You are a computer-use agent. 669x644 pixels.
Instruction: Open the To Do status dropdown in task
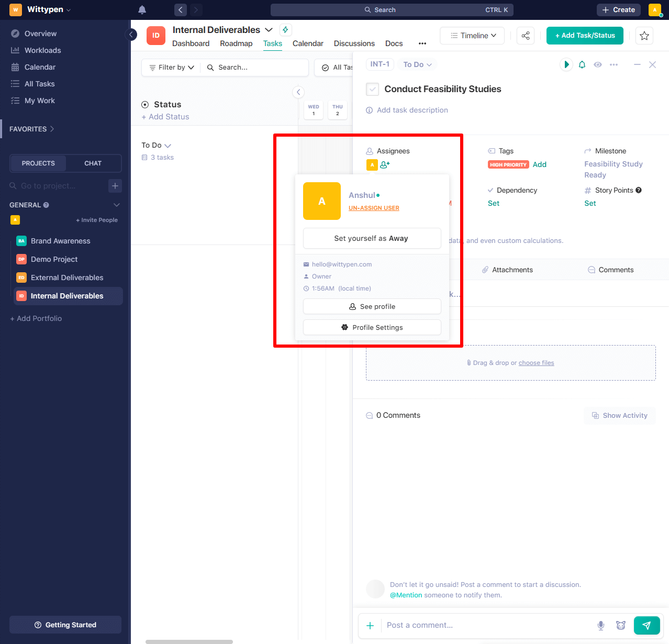point(417,64)
